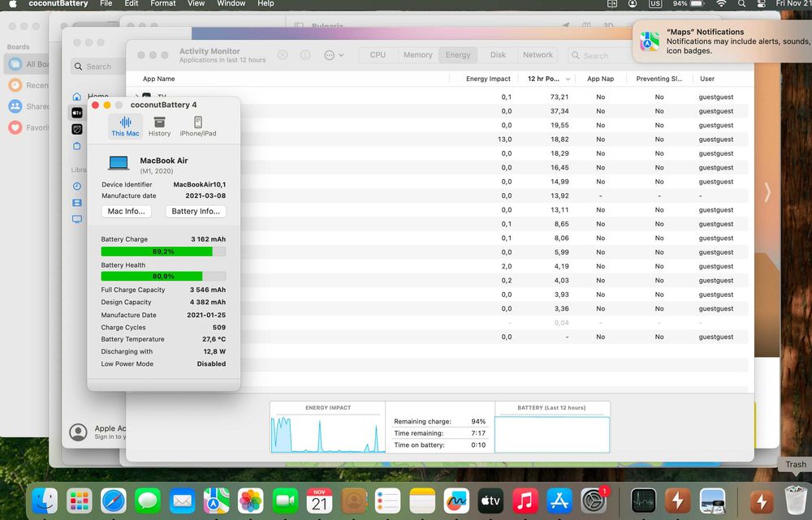Screen dimensions: 812x520
Task: Open the Window menu
Action: [231, 3]
